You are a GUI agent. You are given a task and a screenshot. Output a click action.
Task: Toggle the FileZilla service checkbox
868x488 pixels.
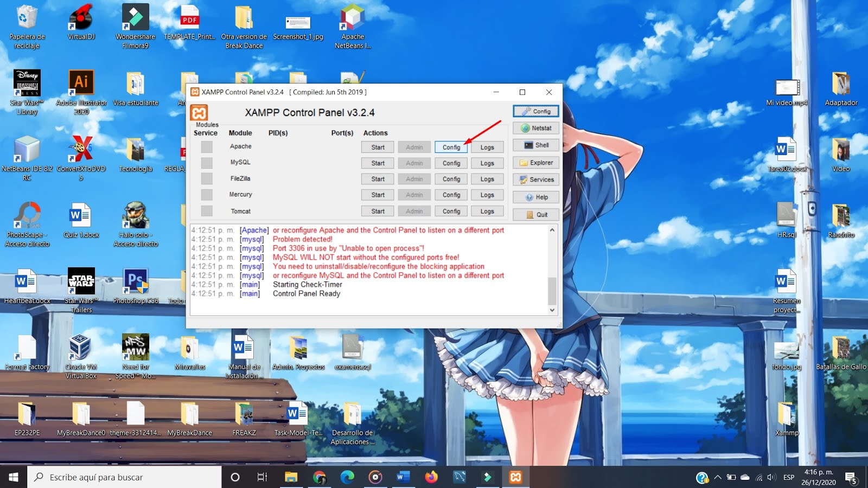click(x=207, y=178)
